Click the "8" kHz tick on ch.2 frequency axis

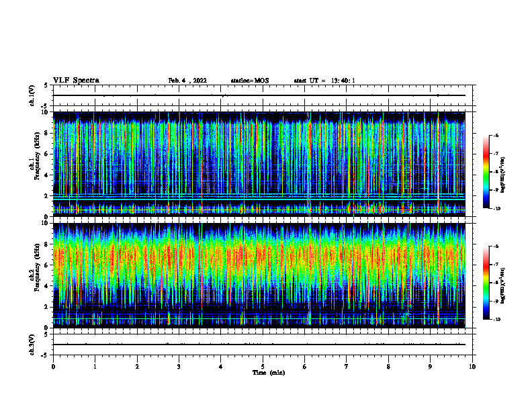(x=47, y=244)
